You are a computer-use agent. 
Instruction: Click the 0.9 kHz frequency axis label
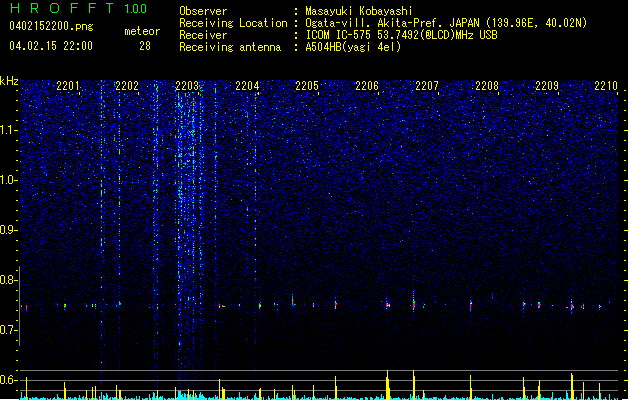click(9, 230)
